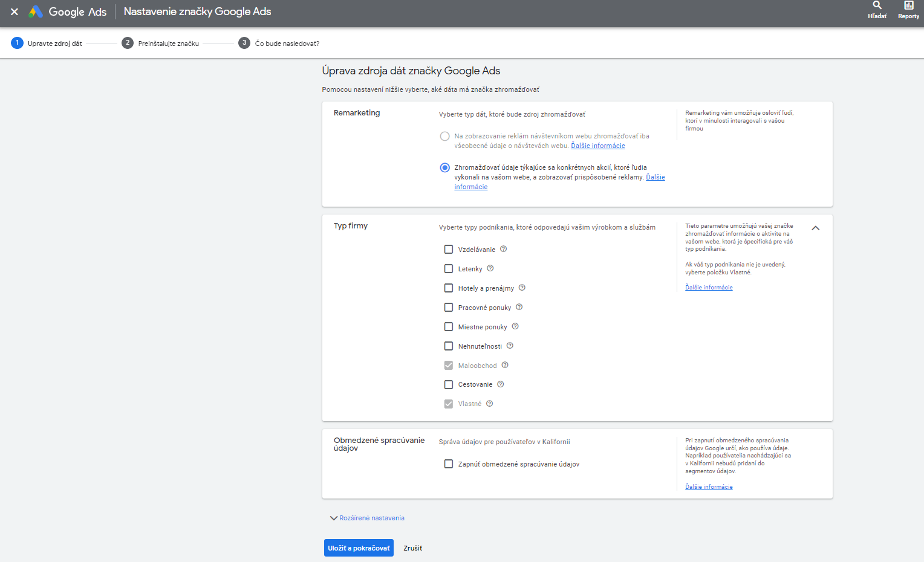Check the Letenky checkbox
The image size is (924, 562).
449,268
